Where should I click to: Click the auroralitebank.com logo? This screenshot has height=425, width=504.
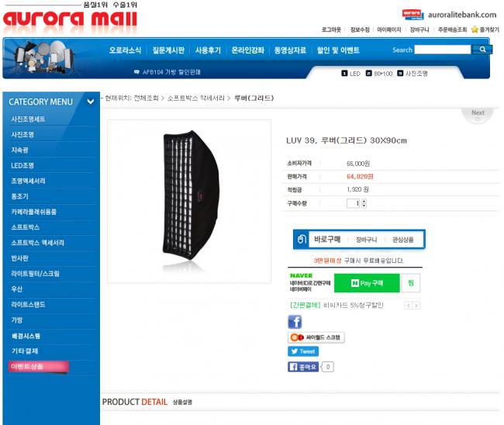450,15
